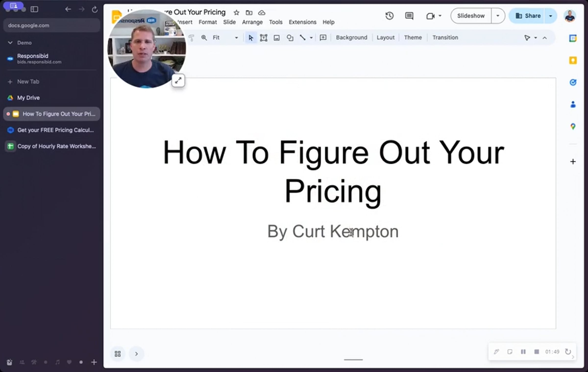Viewport: 588px width, 372px height.
Task: Toggle grid view of slides
Action: click(118, 354)
